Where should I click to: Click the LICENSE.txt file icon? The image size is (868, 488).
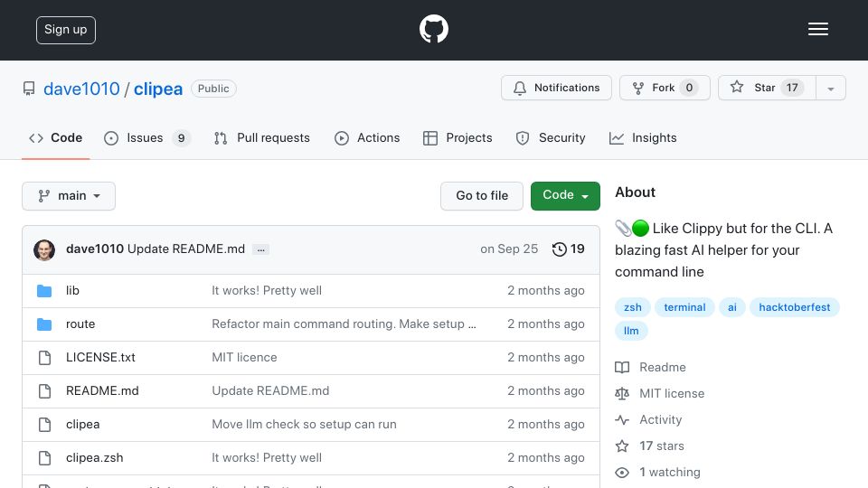pos(44,358)
